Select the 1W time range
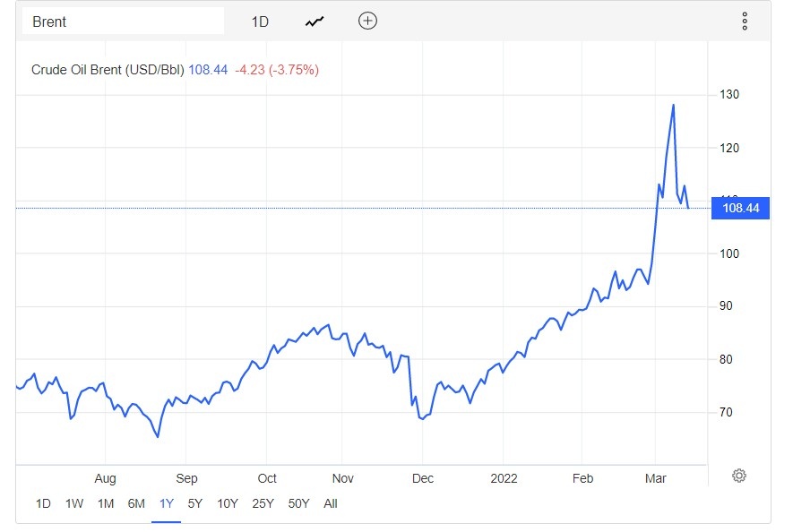Image resolution: width=793 pixels, height=532 pixels. pos(74,503)
